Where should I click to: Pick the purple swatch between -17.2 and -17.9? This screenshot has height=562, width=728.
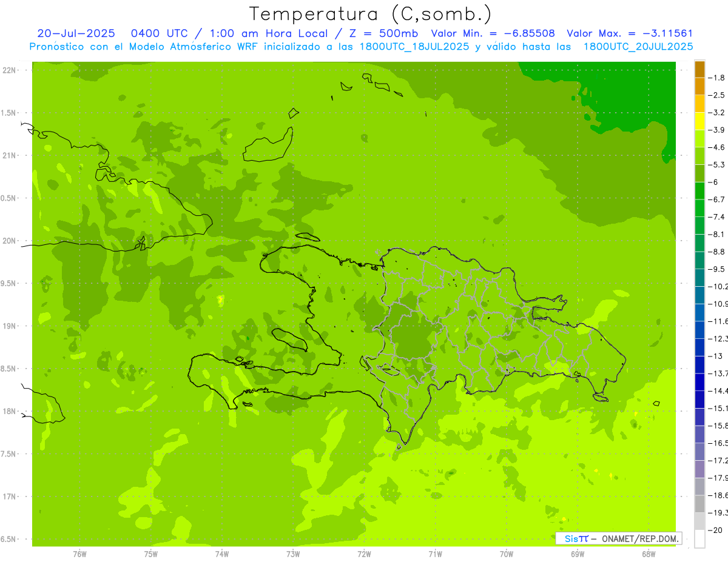click(699, 469)
